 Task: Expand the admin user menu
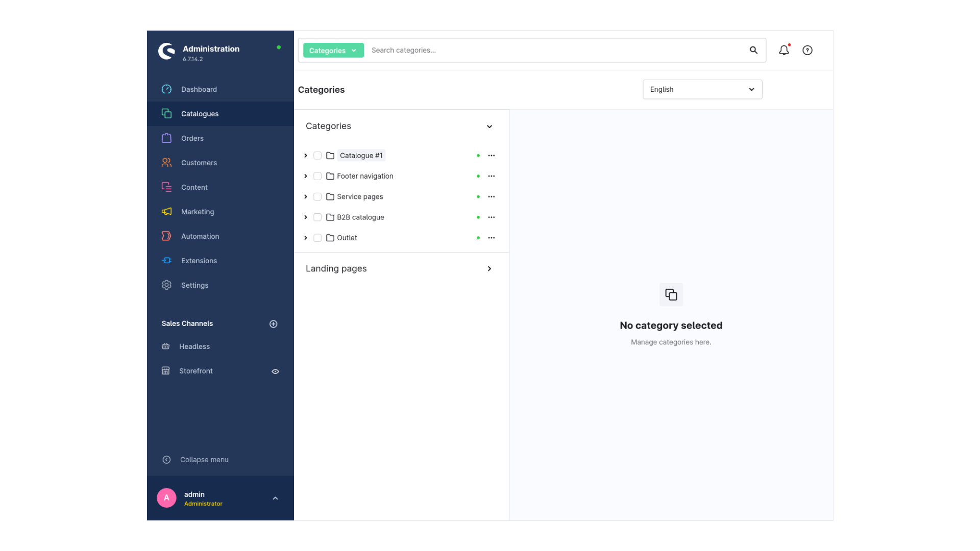[x=276, y=498]
